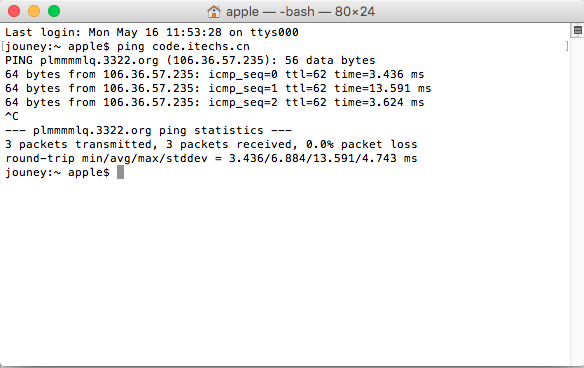
Task: Click the empty terminal area below the prompt
Action: (x=285, y=272)
